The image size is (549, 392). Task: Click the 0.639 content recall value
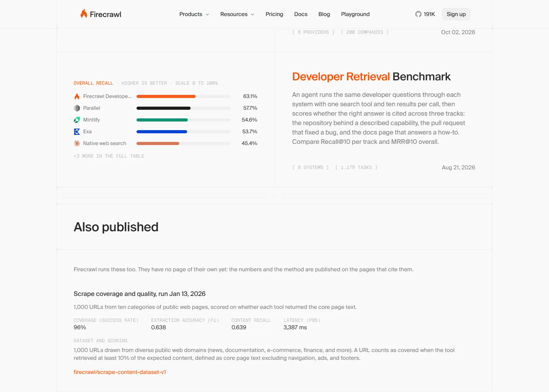[x=239, y=327]
